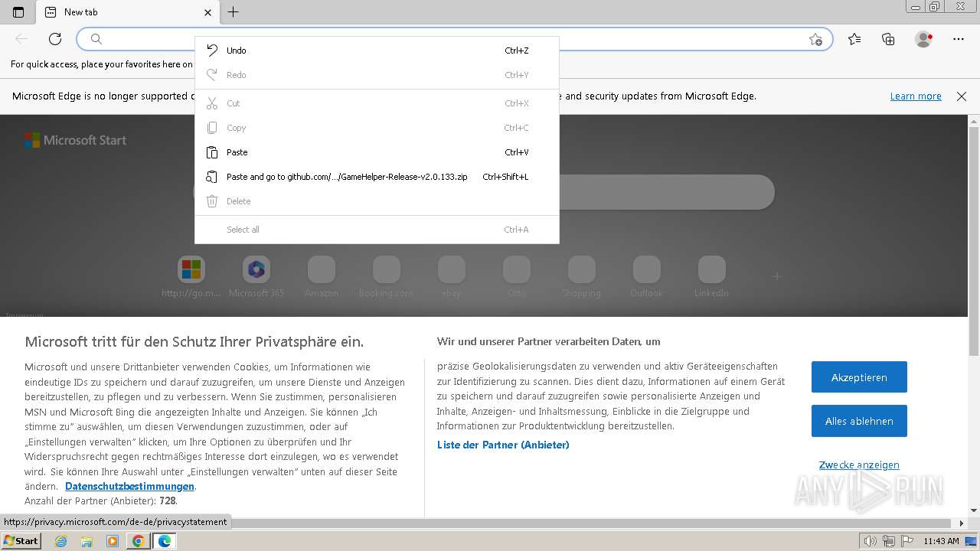Click the Action Center flag tray icon
980x551 pixels.
[906, 541]
